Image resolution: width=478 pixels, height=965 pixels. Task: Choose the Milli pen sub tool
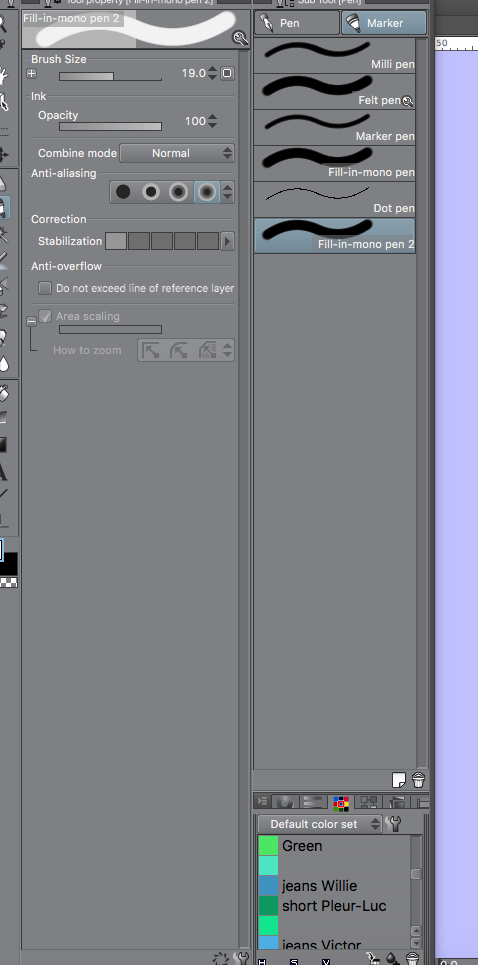(x=335, y=56)
